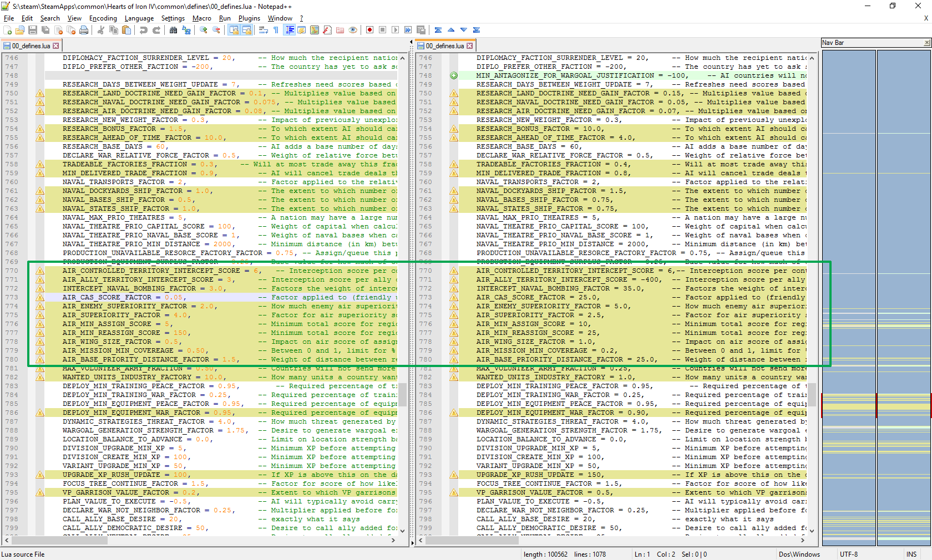Open Find with the binoculars icon

173,30
